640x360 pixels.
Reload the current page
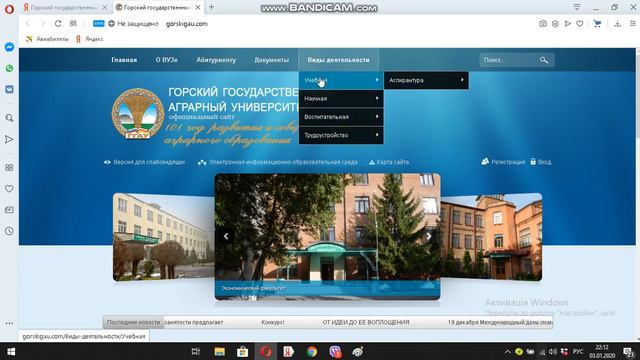tap(58, 24)
